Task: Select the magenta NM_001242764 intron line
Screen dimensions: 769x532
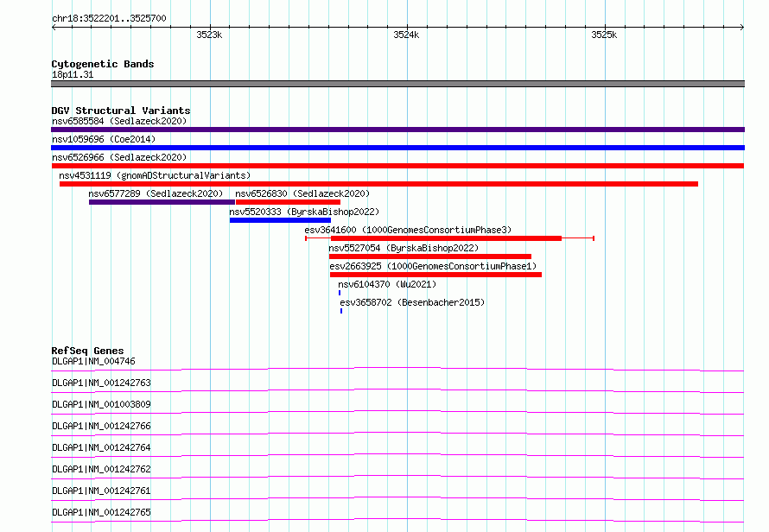Action: tap(397, 455)
